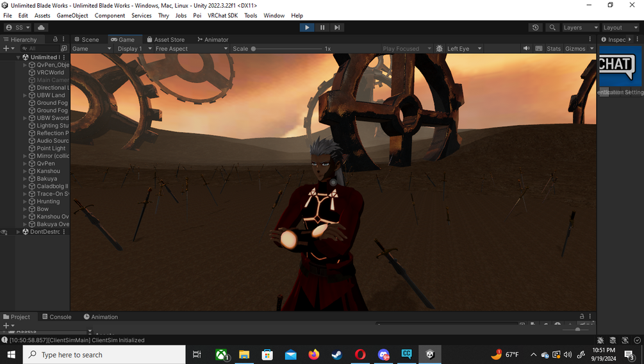Toggle Mute Audio speaker icon in Game view
The width and height of the screenshot is (644, 364).
(x=526, y=49)
